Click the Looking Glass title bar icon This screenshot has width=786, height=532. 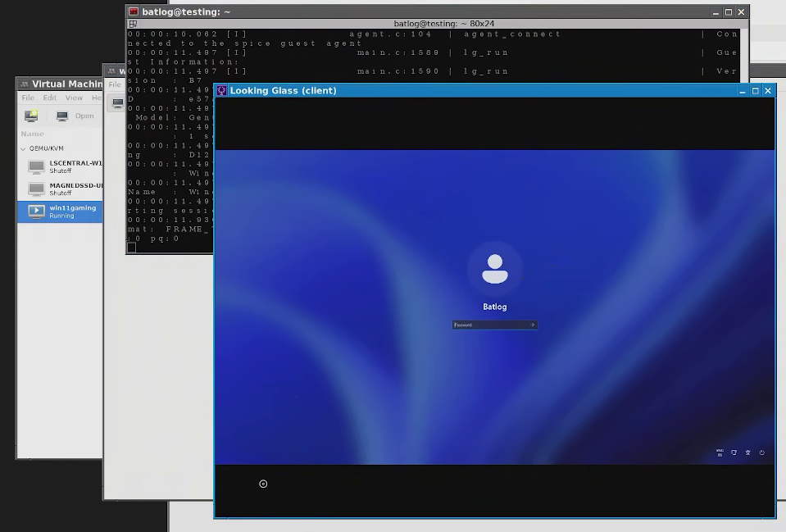[x=221, y=91]
